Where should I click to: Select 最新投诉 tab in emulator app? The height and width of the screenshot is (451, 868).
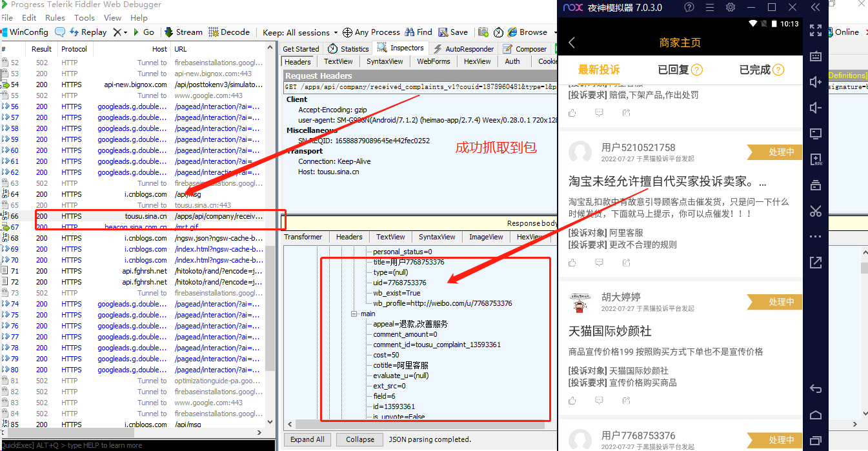599,70
